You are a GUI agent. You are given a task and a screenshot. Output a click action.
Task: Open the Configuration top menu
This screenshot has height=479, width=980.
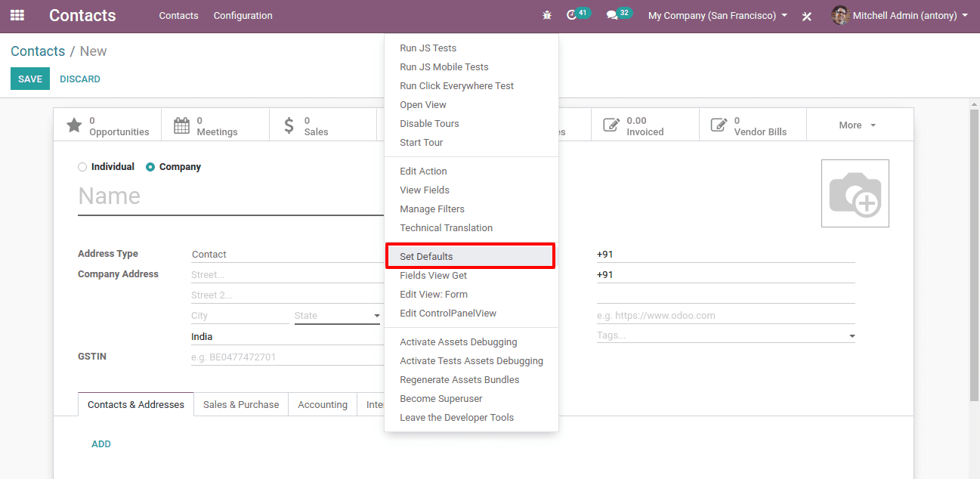coord(243,16)
